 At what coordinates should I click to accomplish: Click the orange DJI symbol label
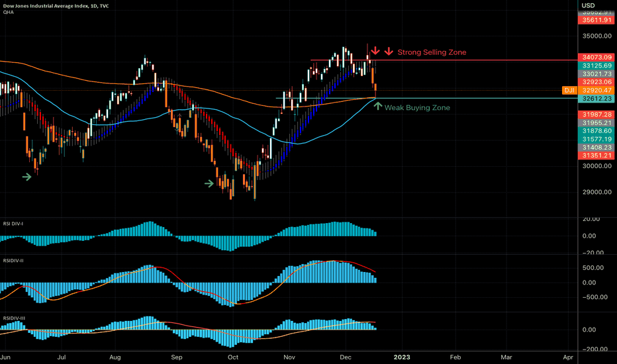pos(569,90)
